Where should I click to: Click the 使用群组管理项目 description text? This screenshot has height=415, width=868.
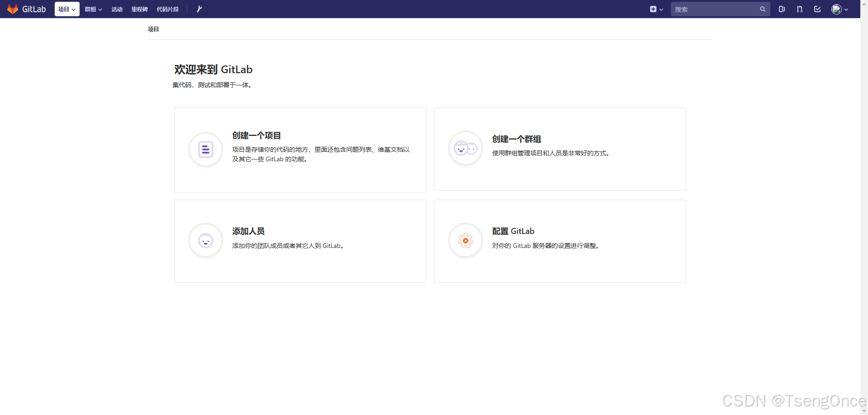551,154
